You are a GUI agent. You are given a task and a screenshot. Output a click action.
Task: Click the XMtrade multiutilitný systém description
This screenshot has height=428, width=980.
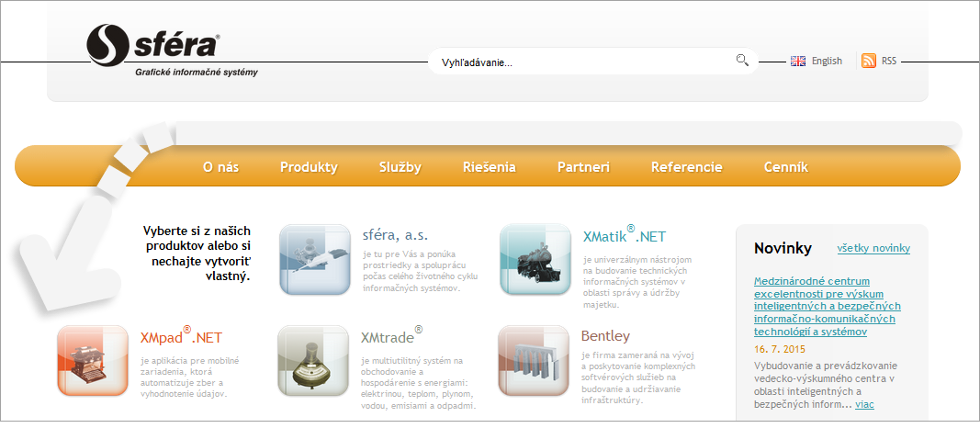[x=418, y=383]
